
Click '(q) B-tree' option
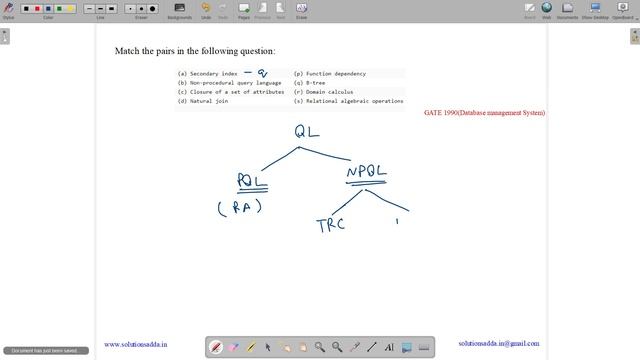[x=309, y=83]
